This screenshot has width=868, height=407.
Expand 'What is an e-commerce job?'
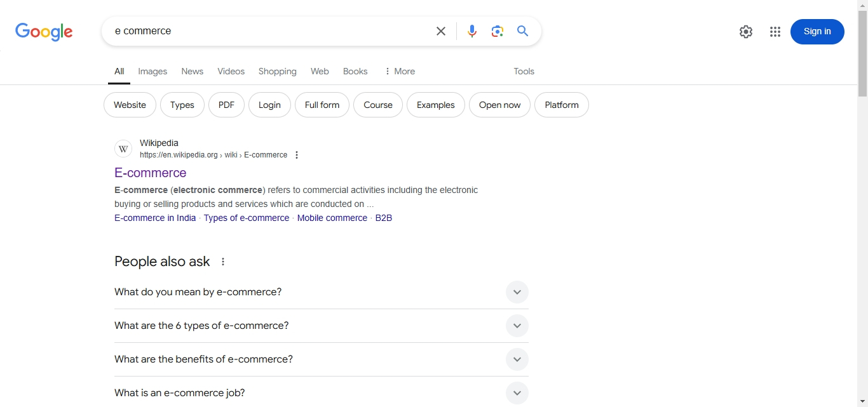pyautogui.click(x=322, y=393)
